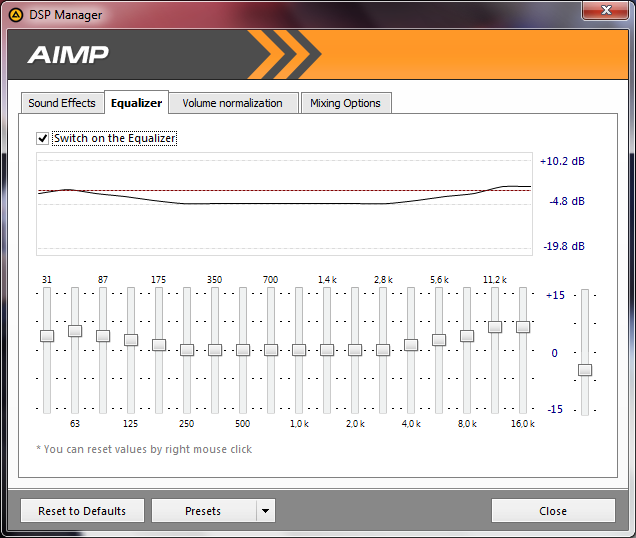Select the Equalizer tab
This screenshot has width=636, height=538.
click(x=137, y=103)
